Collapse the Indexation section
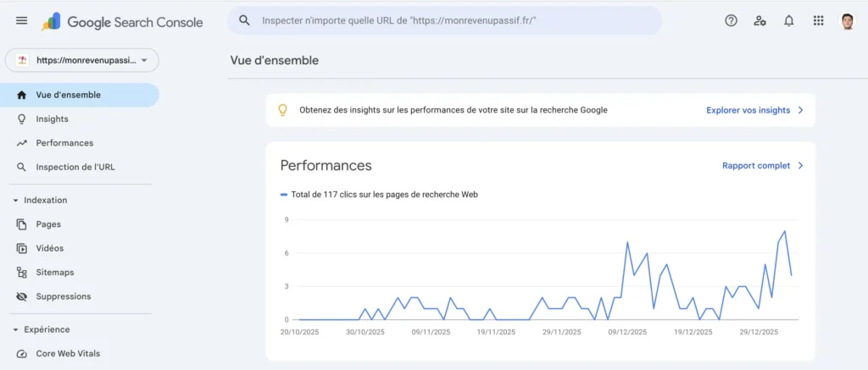This screenshot has width=868, height=370. pos(15,200)
